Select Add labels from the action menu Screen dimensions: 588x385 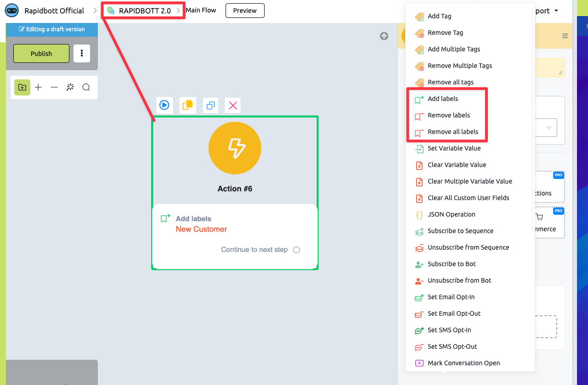pyautogui.click(x=442, y=99)
